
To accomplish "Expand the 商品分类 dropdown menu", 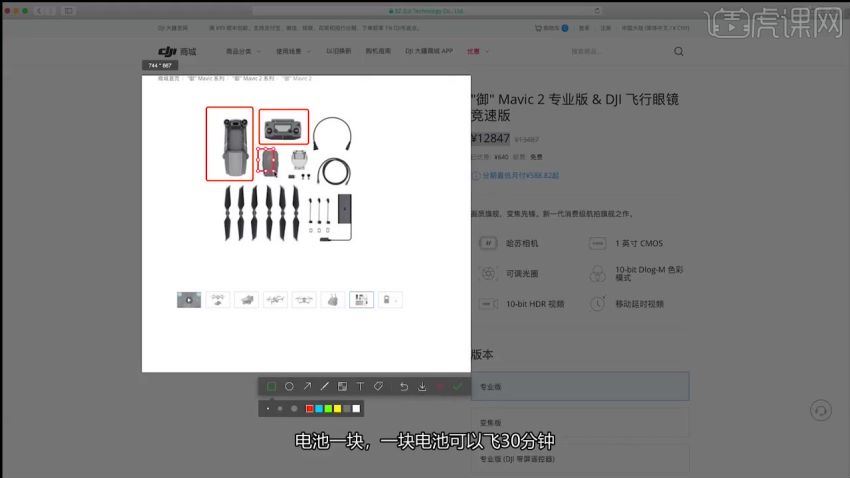I will (243, 51).
